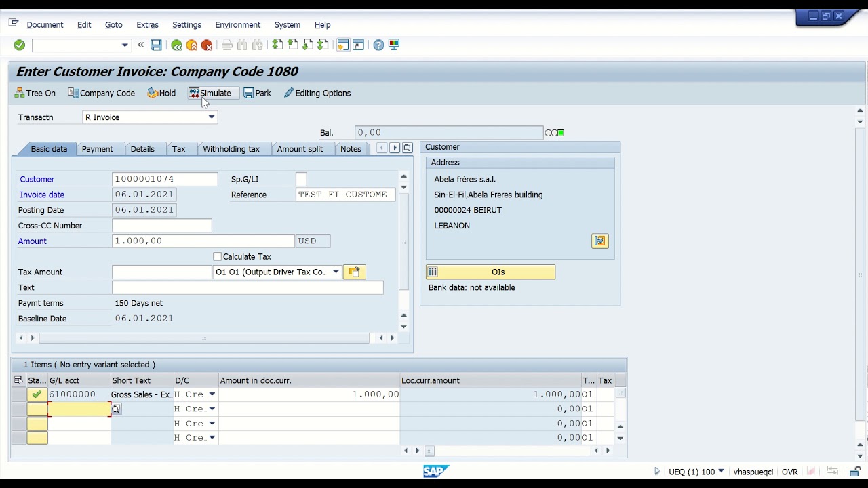Hold the document using Hold button
The height and width of the screenshot is (488, 868).
point(161,93)
